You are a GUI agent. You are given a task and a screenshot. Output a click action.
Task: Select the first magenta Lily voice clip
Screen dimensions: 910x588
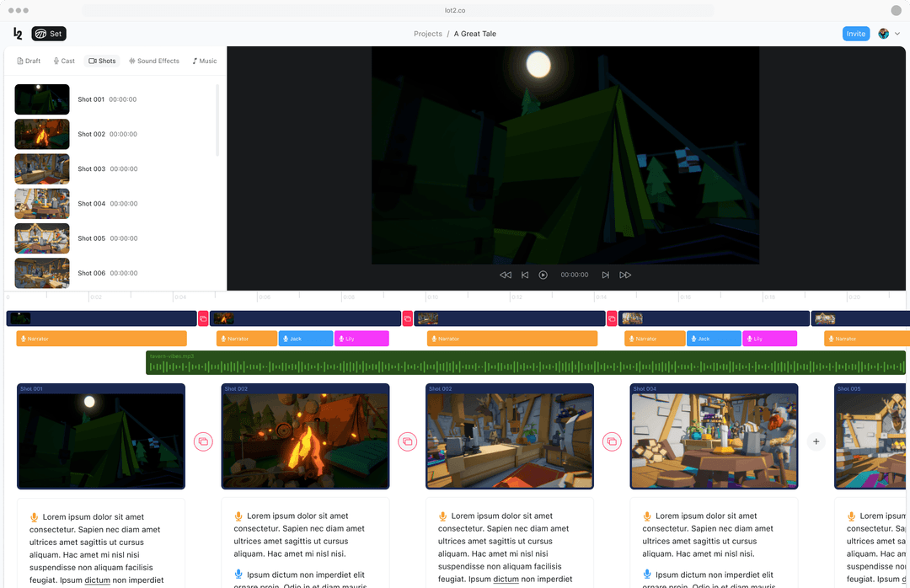(361, 339)
